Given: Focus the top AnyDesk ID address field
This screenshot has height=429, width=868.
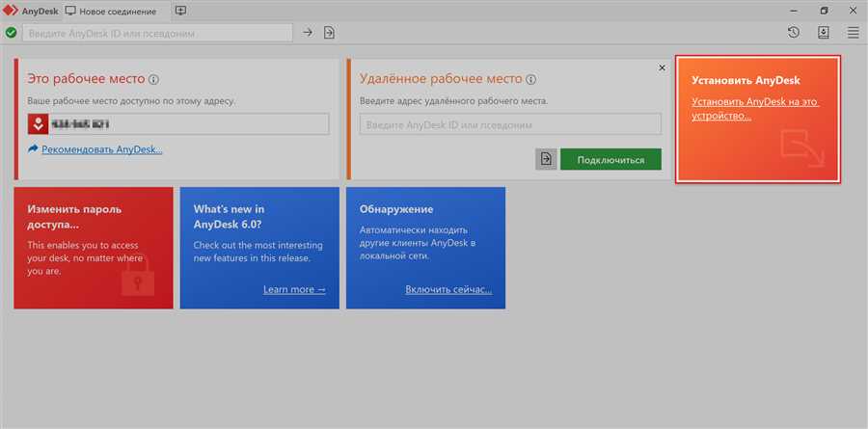Looking at the screenshot, I should pos(157,33).
